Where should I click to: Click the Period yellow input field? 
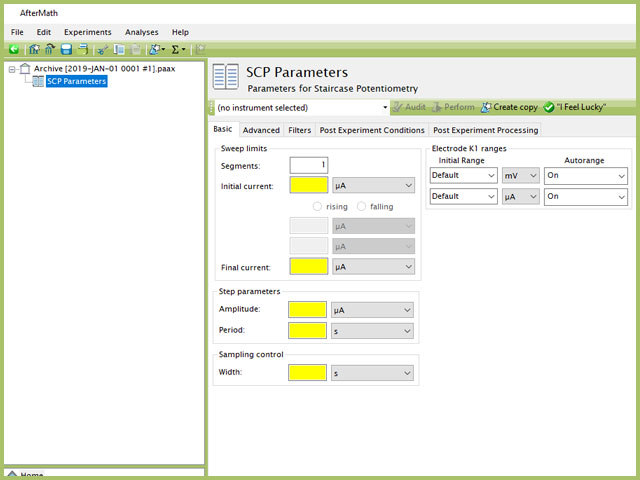pos(307,331)
